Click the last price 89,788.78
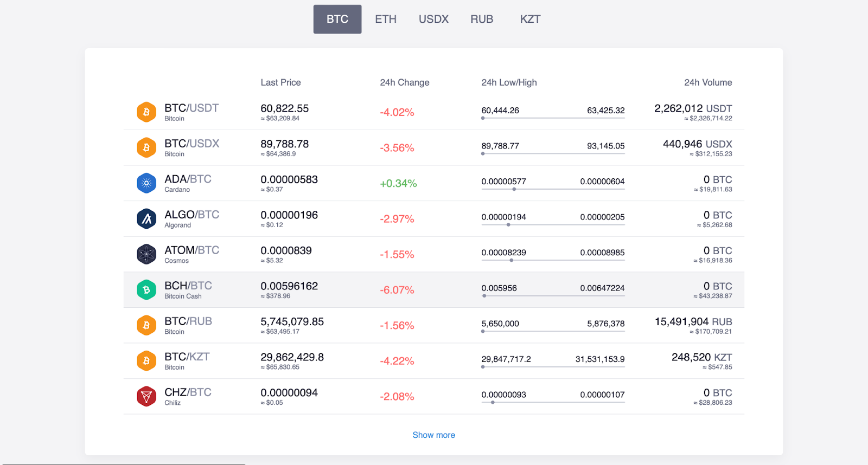The width and height of the screenshot is (868, 465). tap(285, 144)
